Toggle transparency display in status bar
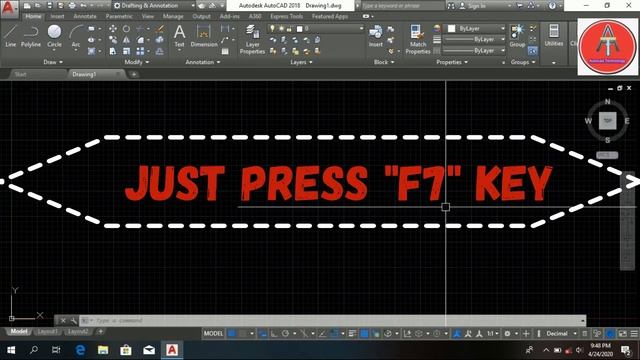 tap(364, 333)
